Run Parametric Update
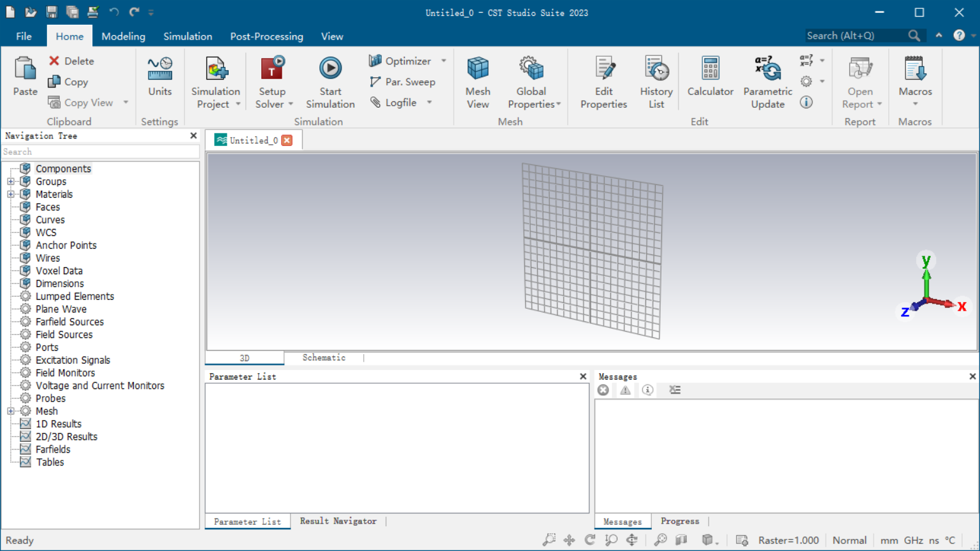Screen dimensions: 980x551 click(x=768, y=82)
